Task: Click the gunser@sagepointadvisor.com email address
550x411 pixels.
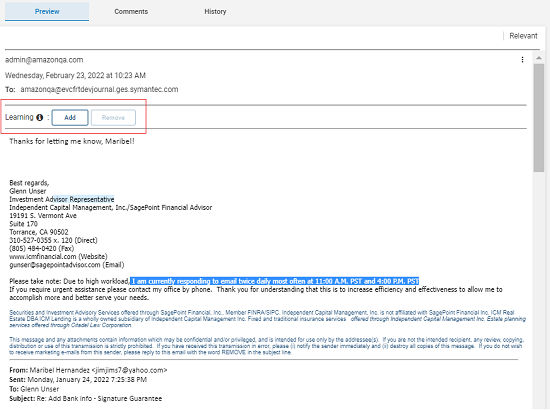Action: [x=55, y=265]
